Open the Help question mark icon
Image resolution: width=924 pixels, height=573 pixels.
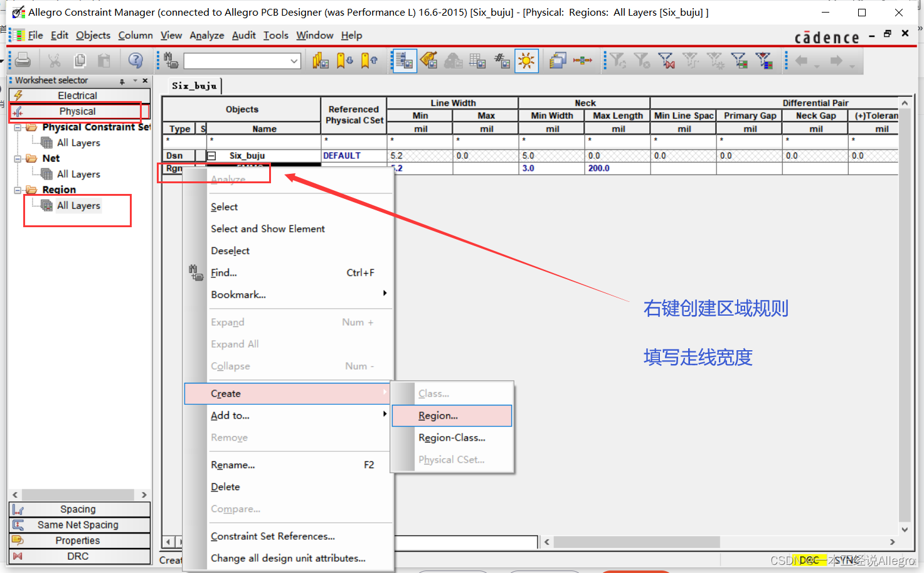tap(135, 60)
